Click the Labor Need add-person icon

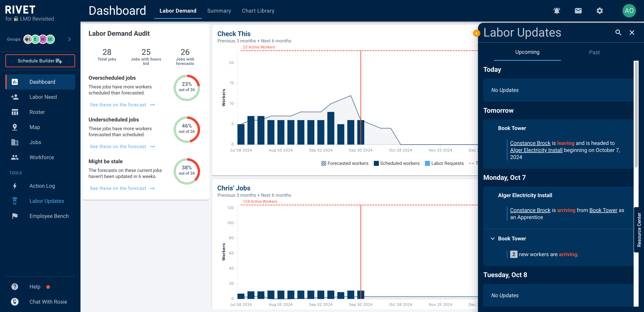click(x=15, y=97)
